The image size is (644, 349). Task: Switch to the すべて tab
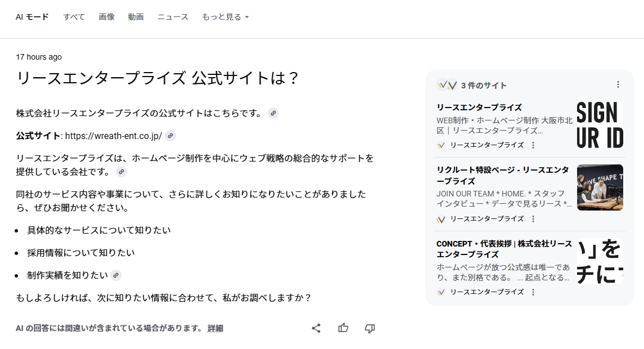pyautogui.click(x=74, y=17)
